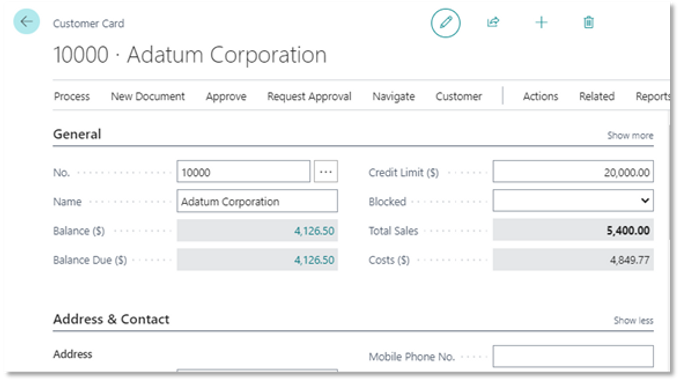
Task: Open the Balance ($) 4,126.50 link
Action: pyautogui.click(x=314, y=231)
